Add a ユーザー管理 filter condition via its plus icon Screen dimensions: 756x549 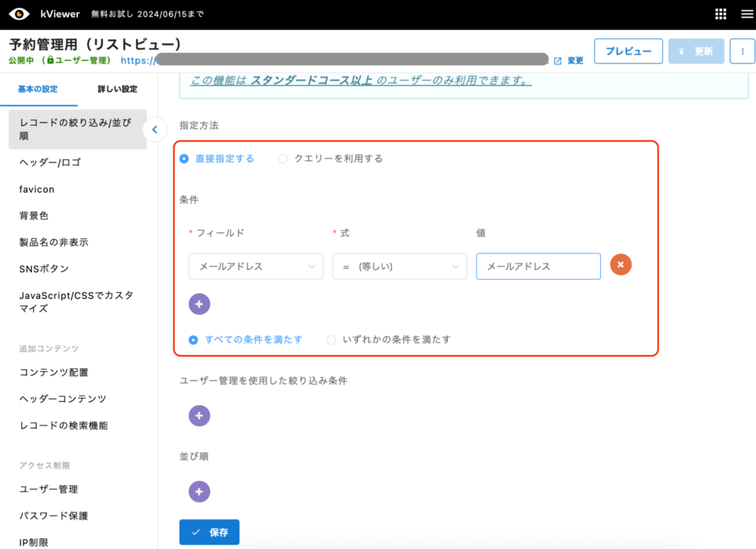[199, 415]
